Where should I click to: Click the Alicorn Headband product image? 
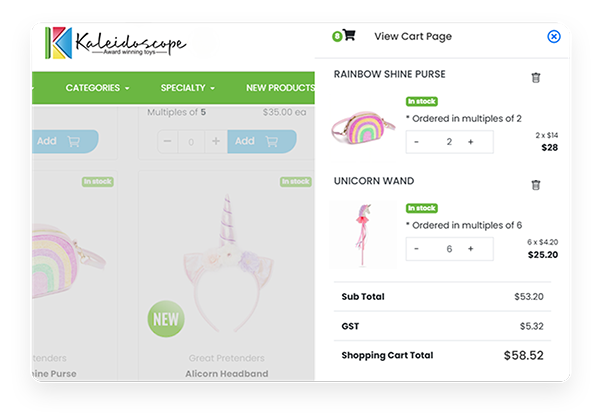(227, 264)
